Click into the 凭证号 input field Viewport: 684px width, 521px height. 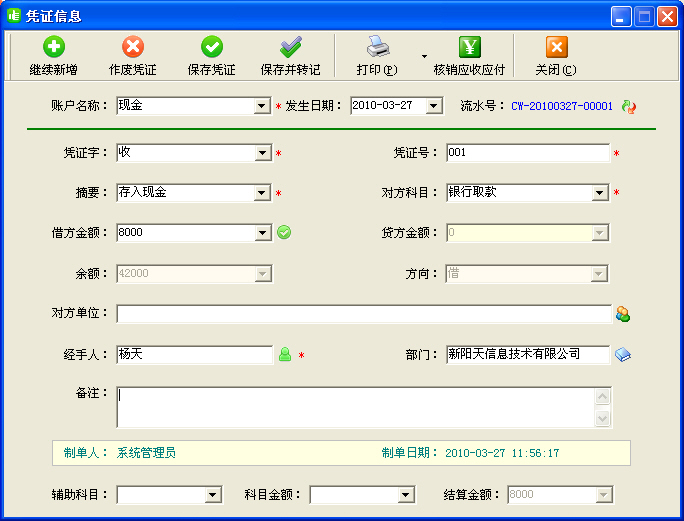coord(527,153)
